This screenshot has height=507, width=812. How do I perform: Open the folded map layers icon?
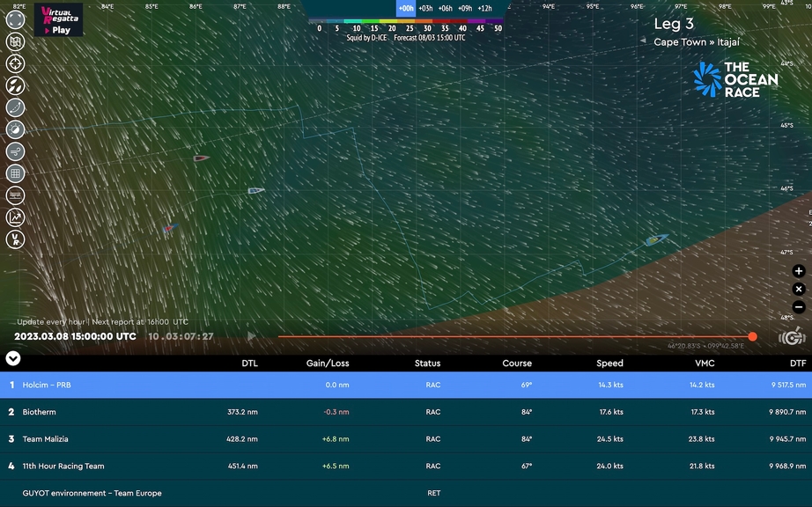tap(15, 42)
